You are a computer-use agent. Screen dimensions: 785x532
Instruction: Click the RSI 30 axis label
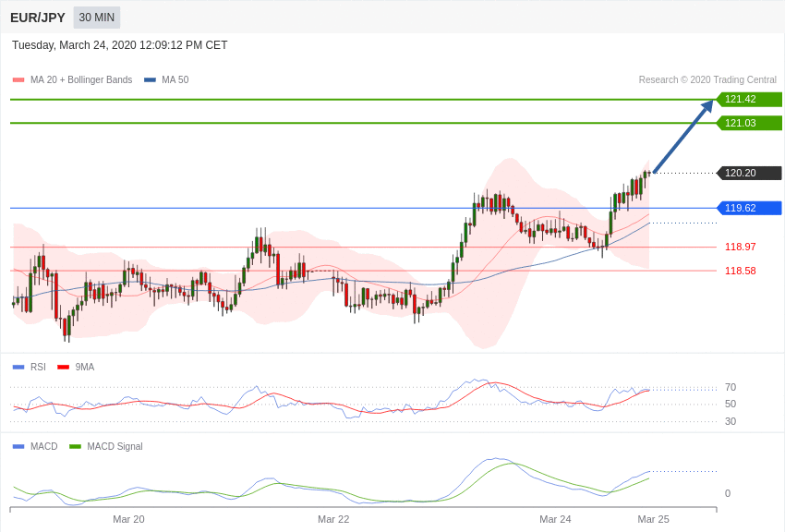[731, 421]
